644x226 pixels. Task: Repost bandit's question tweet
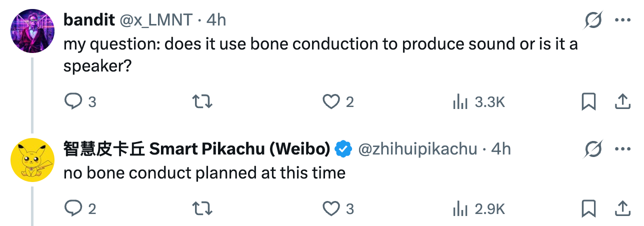tap(202, 102)
